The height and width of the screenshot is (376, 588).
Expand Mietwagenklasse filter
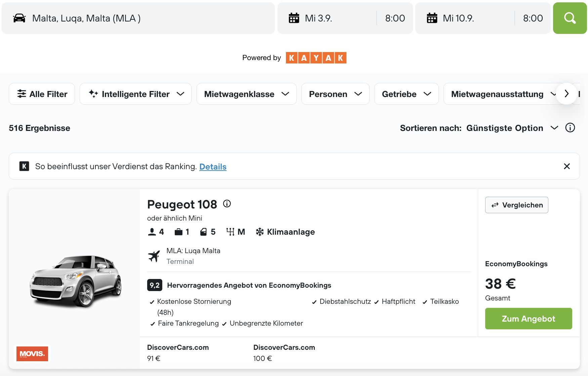(x=246, y=94)
